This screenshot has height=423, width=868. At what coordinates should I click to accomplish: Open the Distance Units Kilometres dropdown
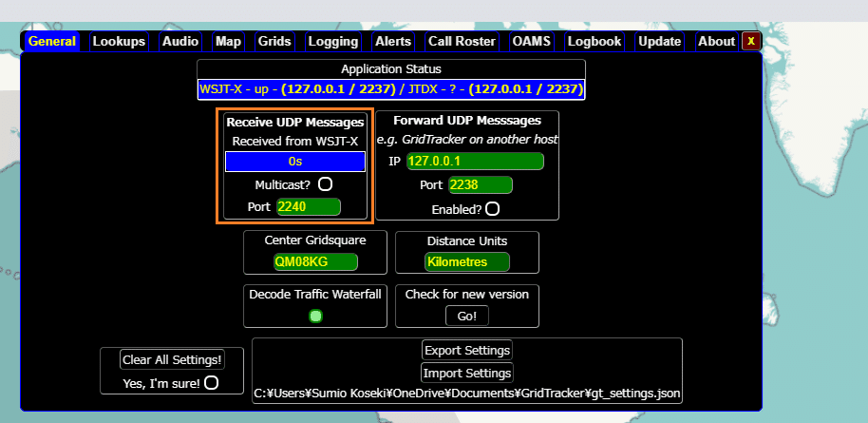(467, 261)
